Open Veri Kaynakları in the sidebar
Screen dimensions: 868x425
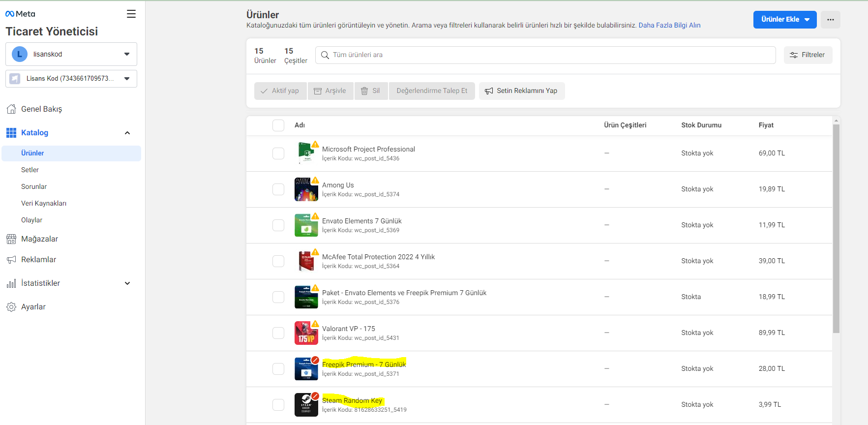coord(44,204)
